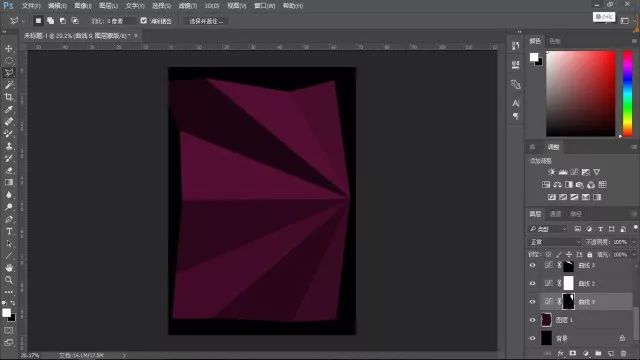Hide the 曲线 3 layer
This screenshot has height=360, width=640.
point(532,265)
